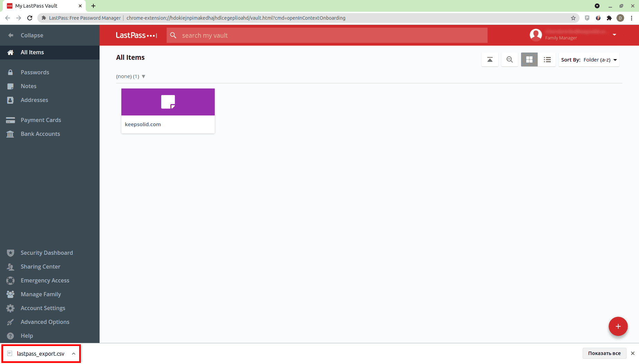Bookmark this page with the star icon
Viewport: 639px width, 364px height.
573,18
